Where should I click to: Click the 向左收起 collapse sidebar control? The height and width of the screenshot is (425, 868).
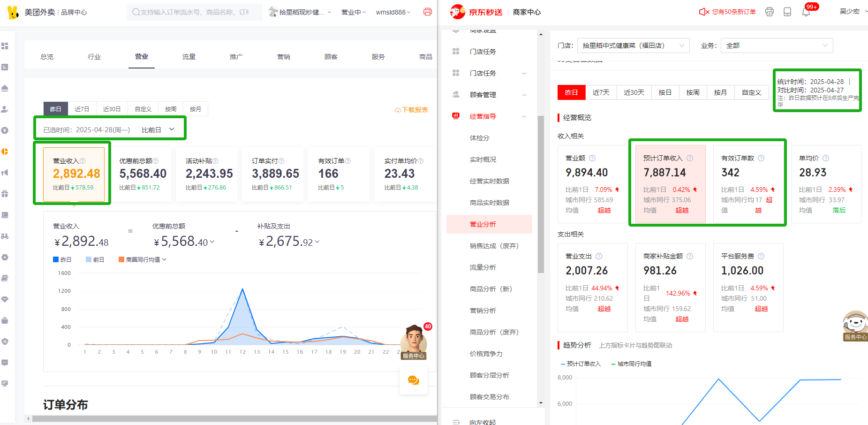(474, 422)
